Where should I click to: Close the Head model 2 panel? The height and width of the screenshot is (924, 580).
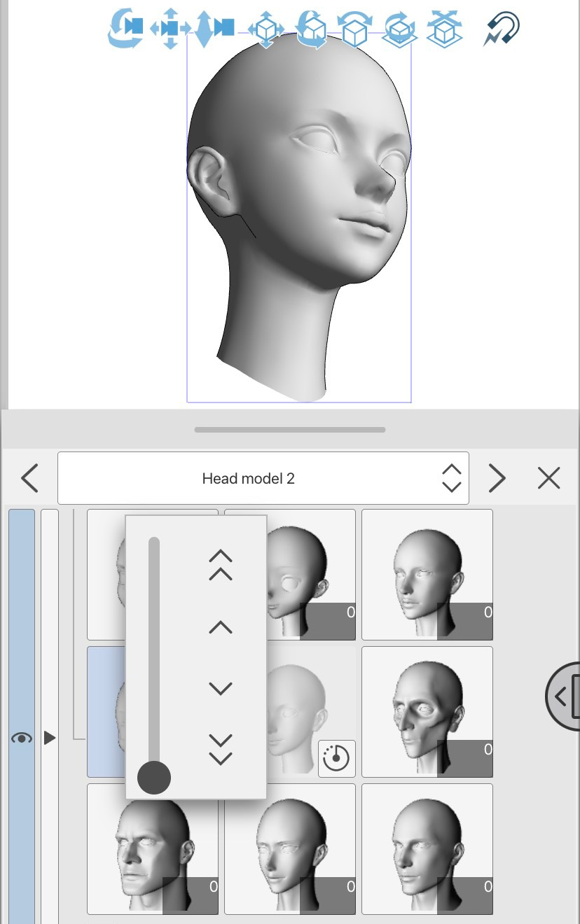coord(548,478)
